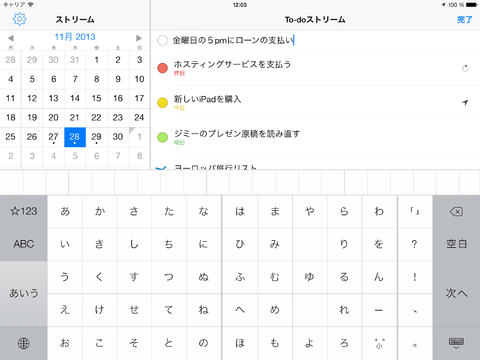Check the empty circle of new task

point(162,41)
